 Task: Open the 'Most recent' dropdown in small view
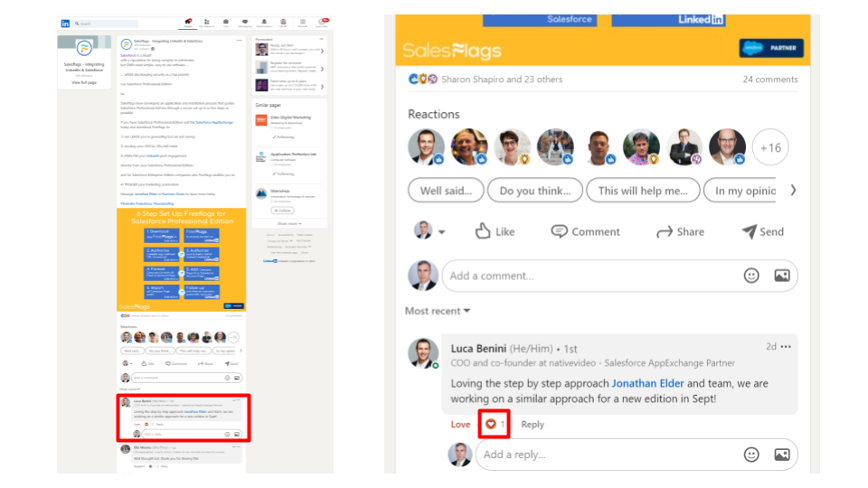pos(129,389)
